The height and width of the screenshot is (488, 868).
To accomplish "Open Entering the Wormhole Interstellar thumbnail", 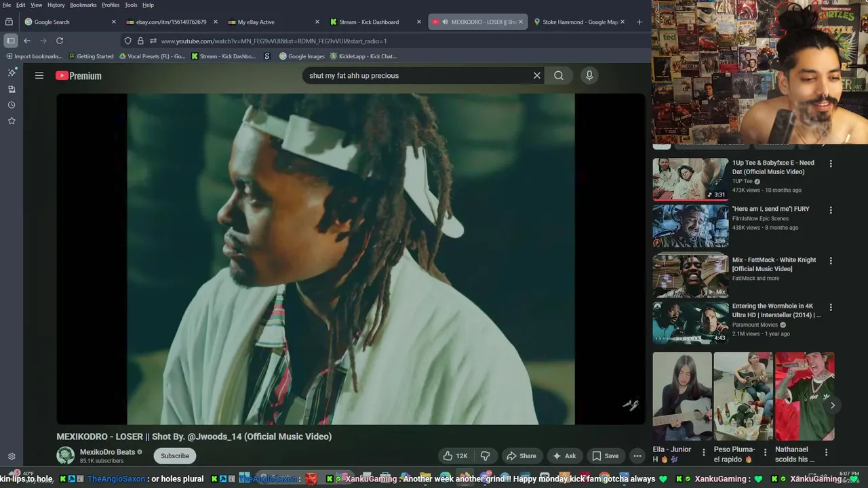I will point(690,323).
